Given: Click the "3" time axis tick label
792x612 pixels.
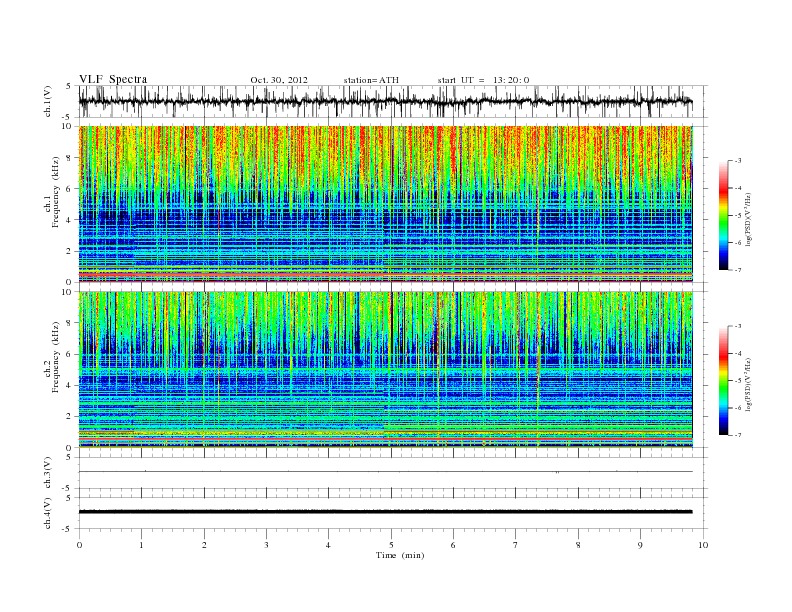Looking at the screenshot, I should click(266, 545).
